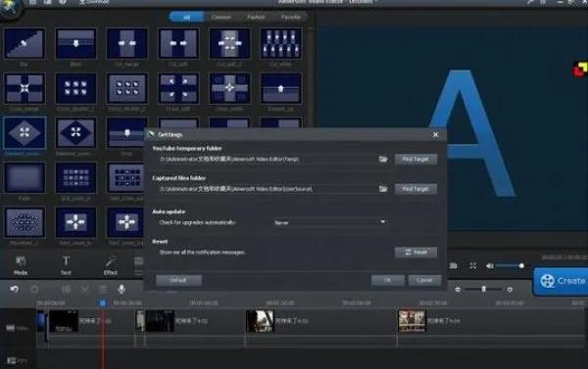Choose the Col_split transition with outward arrows
The image size is (588, 369).
pos(178,43)
